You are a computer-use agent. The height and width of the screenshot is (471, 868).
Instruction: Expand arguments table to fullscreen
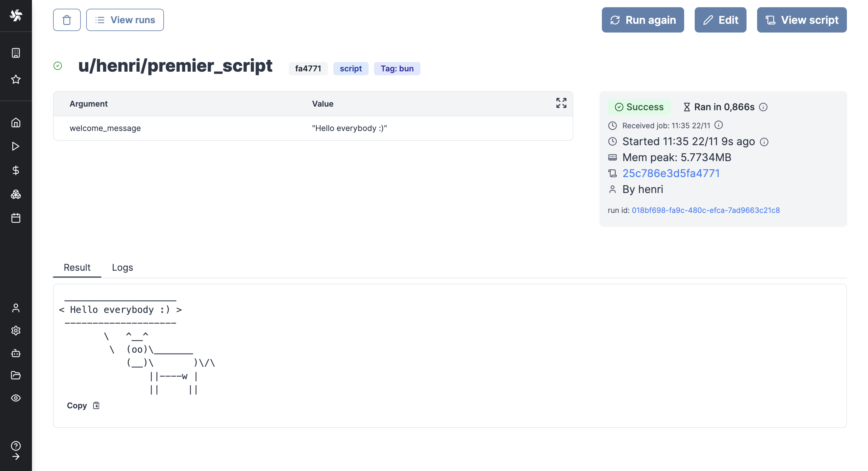561,103
